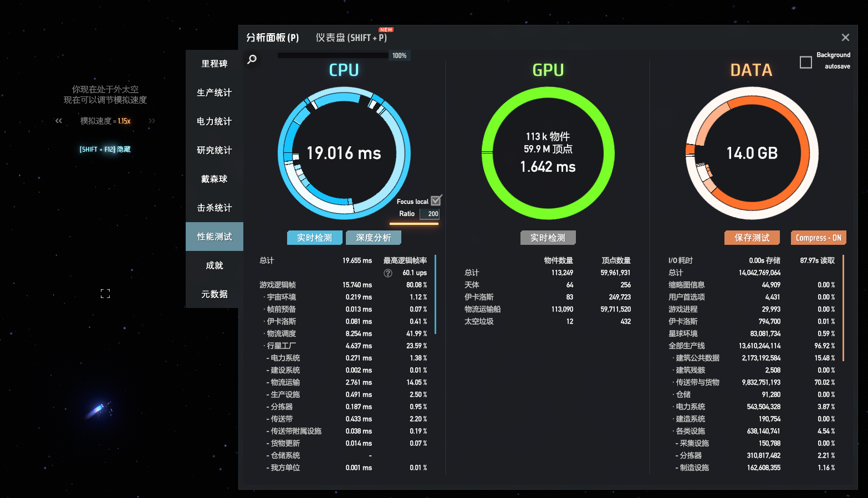Click the 游戏进程 row
Screen dimensions: 868x498
pyautogui.click(x=752, y=309)
